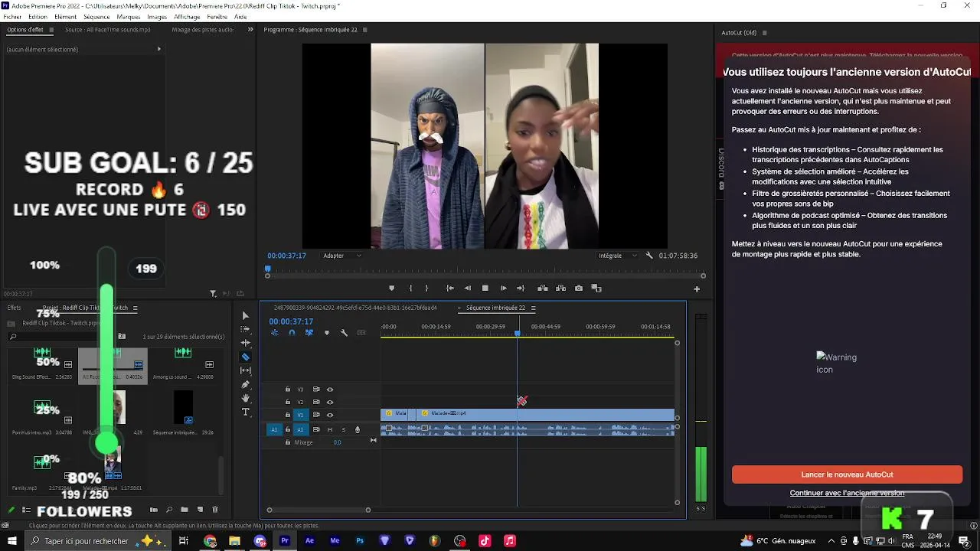Stop playback in Program monitor
The height and width of the screenshot is (551, 980).
485,289
